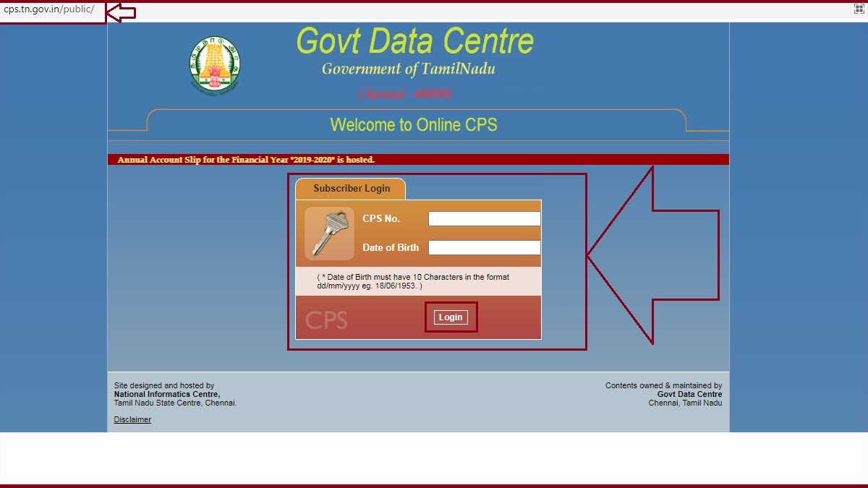Click the Government of TamilNadu subtitle
This screenshot has height=488, width=868.
(409, 69)
